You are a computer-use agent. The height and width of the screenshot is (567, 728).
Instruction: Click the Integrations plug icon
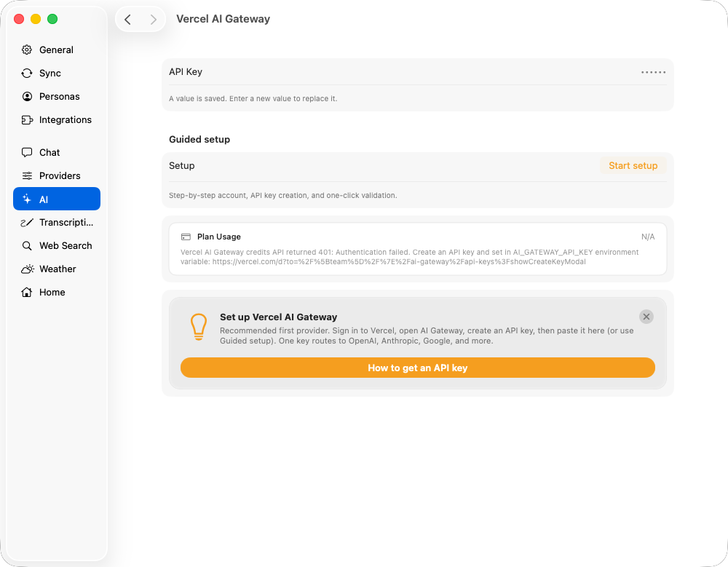(27, 120)
